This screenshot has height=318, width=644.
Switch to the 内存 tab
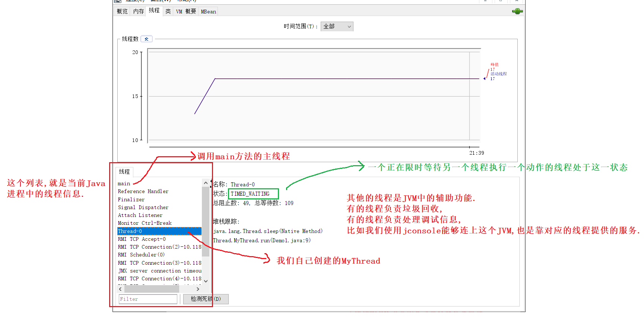point(139,12)
